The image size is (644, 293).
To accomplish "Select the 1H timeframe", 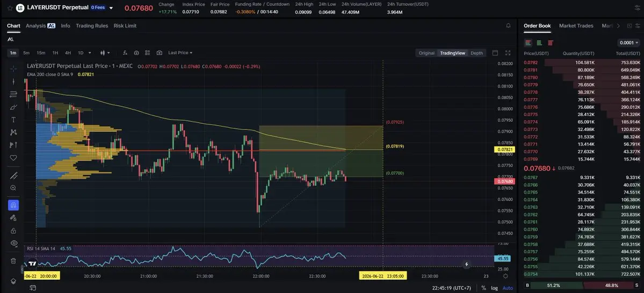I will click(x=55, y=53).
